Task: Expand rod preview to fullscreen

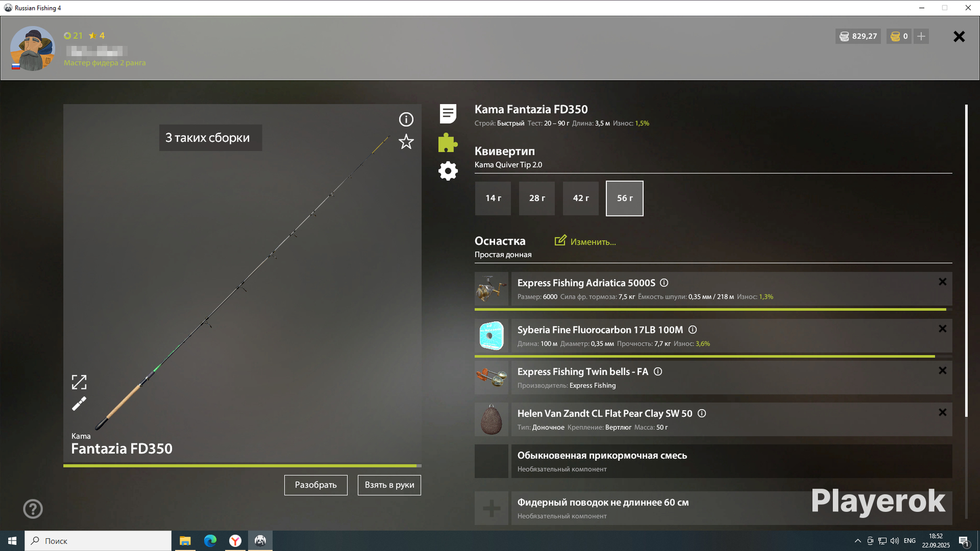Action: tap(79, 382)
